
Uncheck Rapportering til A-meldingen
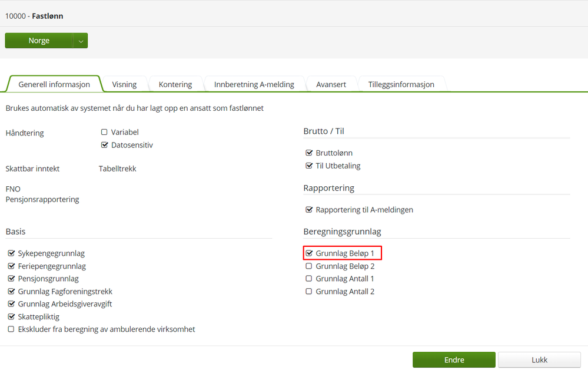(x=309, y=210)
